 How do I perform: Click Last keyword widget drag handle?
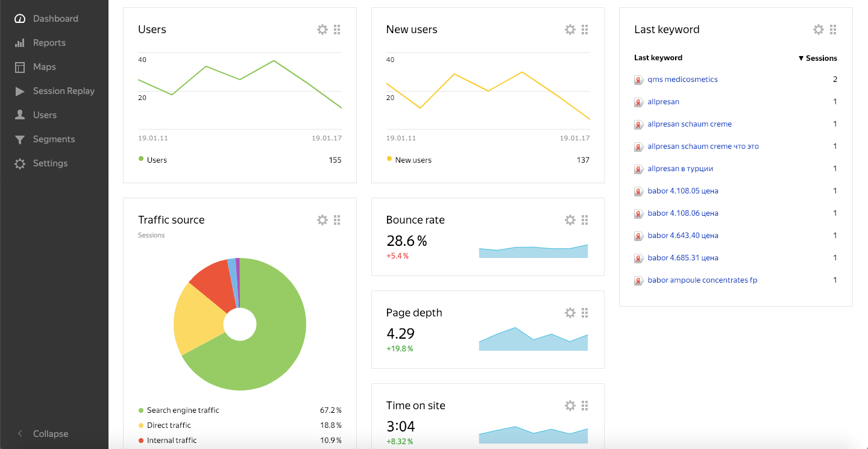coord(833,30)
